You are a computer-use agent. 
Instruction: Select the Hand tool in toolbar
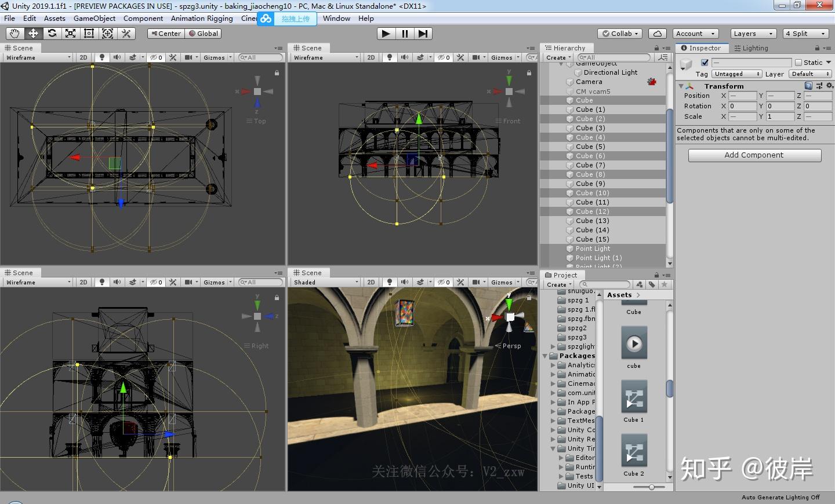click(x=14, y=34)
